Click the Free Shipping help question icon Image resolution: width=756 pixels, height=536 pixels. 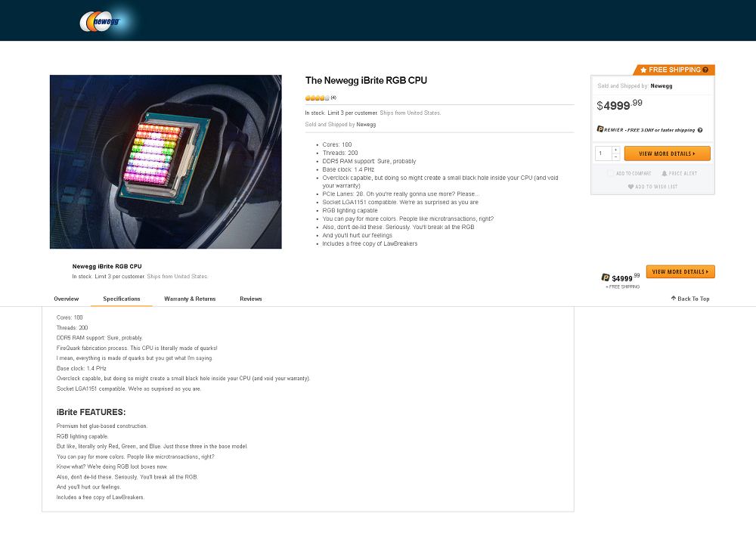coord(705,70)
